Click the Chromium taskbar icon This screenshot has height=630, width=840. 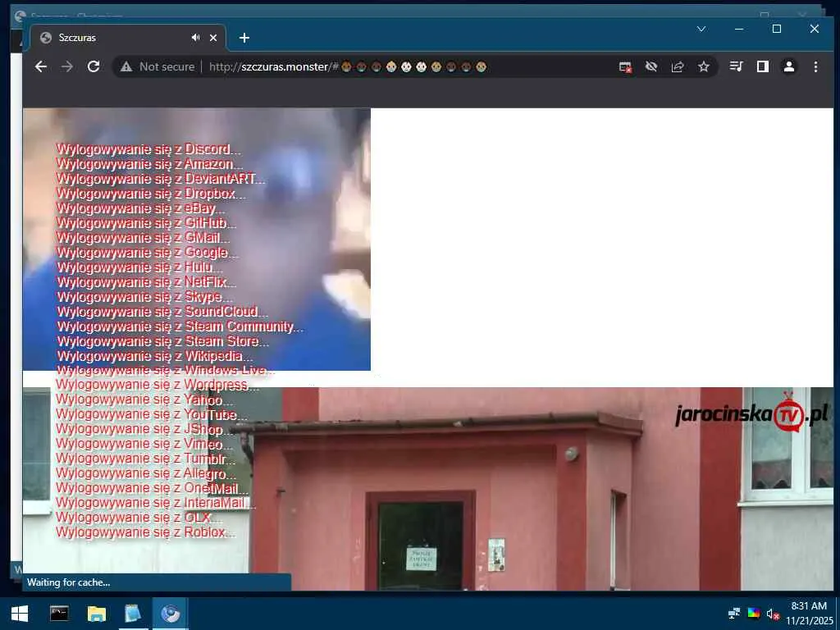point(171,614)
